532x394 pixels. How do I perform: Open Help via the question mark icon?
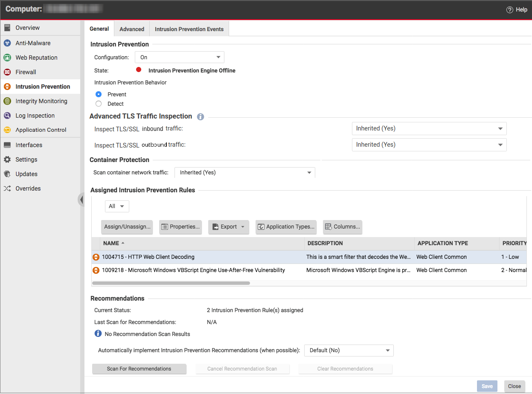point(509,10)
